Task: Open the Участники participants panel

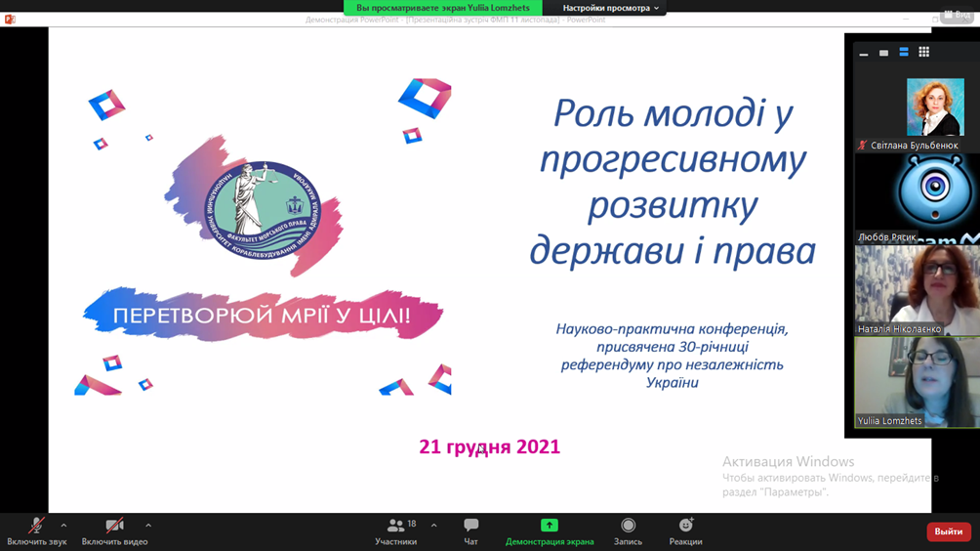Action: [395, 531]
